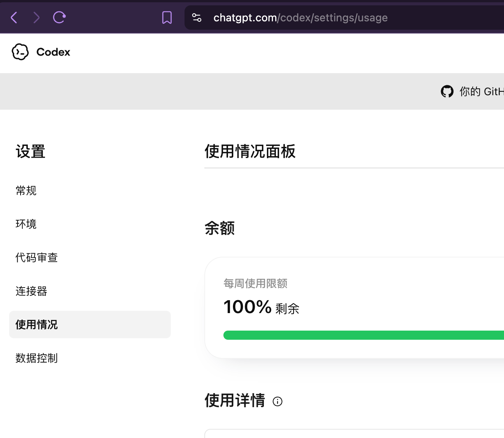Bookmark this page using bookmark icon

(x=167, y=18)
